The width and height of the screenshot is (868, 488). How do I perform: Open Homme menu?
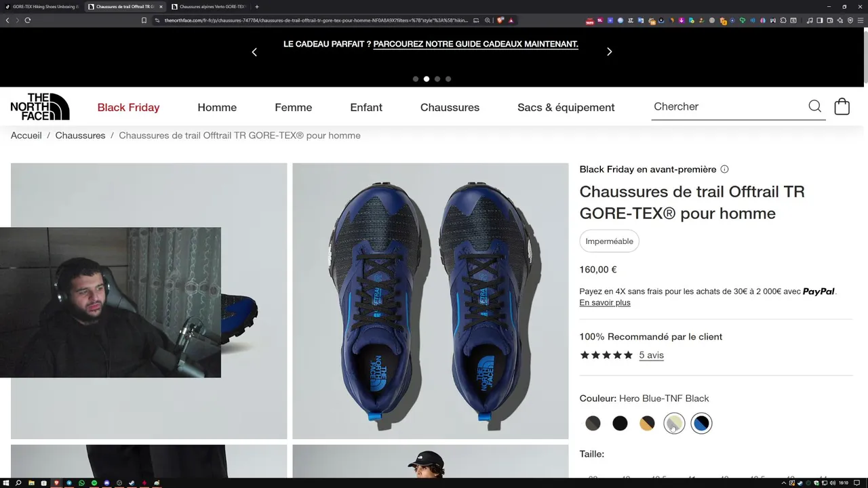(x=217, y=107)
